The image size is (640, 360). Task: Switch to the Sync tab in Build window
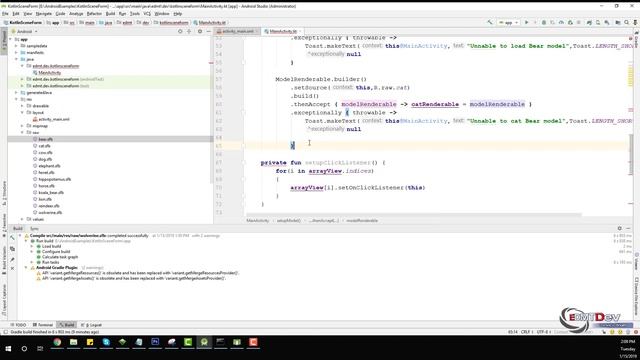[34, 229]
